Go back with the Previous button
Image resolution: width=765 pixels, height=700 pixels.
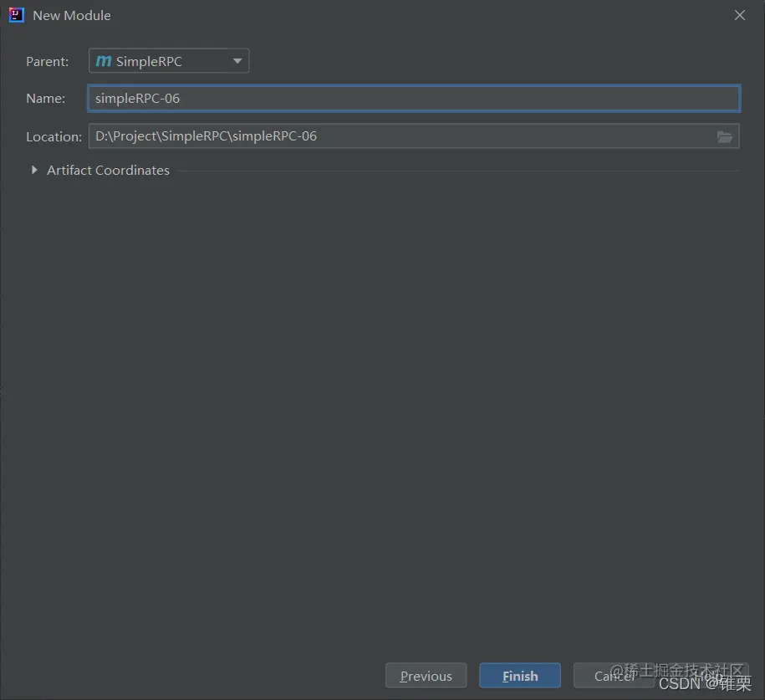[426, 676]
